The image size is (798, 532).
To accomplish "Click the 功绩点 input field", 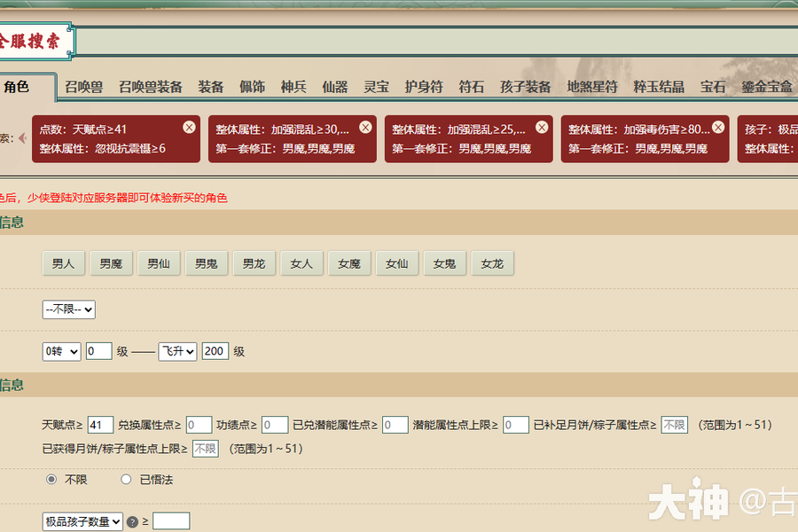I will click(275, 425).
